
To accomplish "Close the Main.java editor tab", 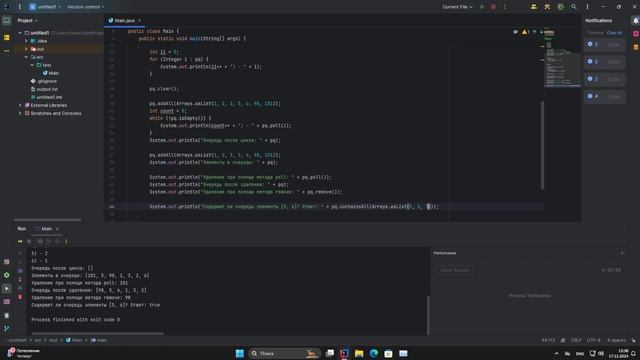I will [140, 20].
